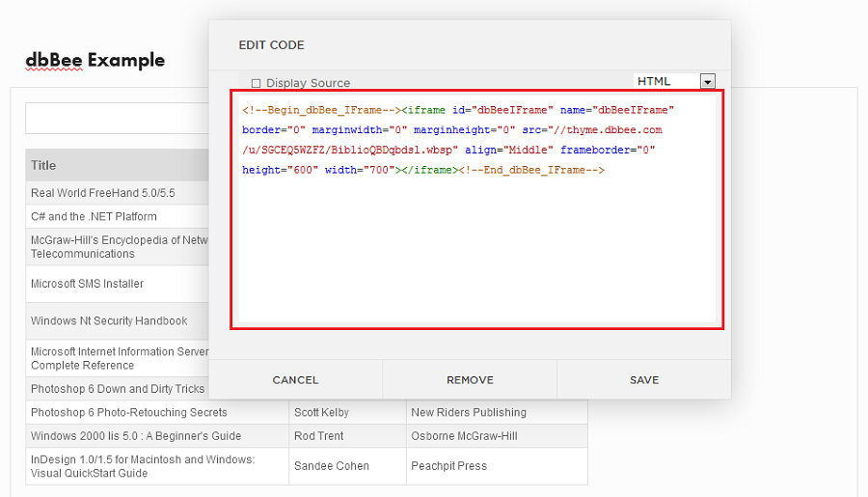Click the author cell Scott Kelby
This screenshot has width=868, height=497.
tap(347, 412)
